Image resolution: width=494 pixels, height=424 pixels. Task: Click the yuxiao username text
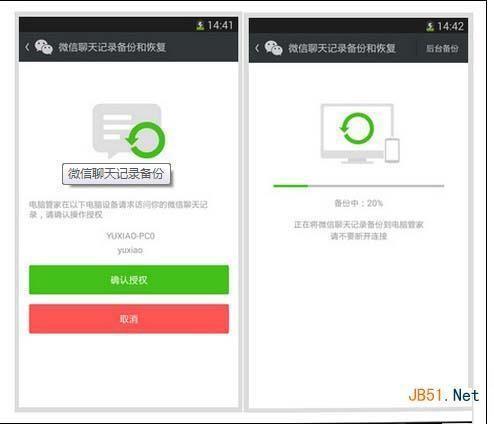pyautogui.click(x=130, y=250)
